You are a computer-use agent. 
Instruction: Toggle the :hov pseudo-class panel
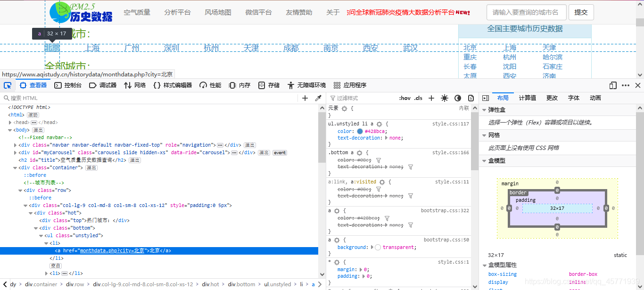tap(405, 98)
